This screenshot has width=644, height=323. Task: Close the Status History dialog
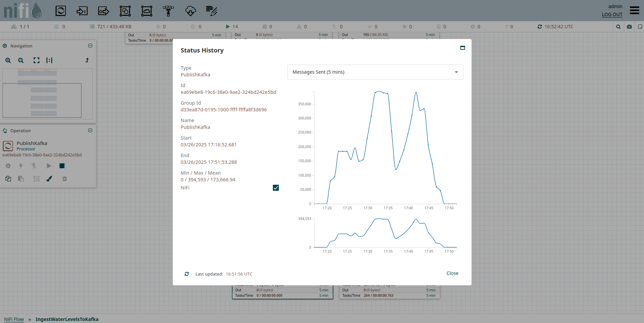452,273
